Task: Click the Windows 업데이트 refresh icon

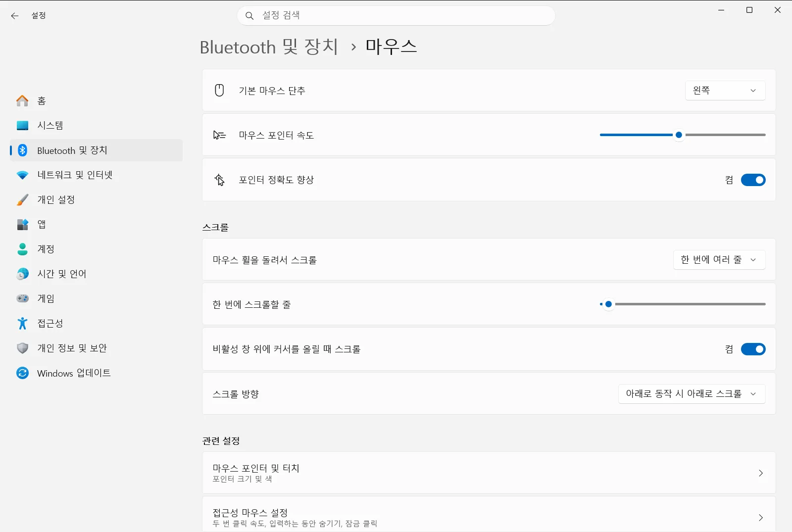Action: [x=23, y=373]
